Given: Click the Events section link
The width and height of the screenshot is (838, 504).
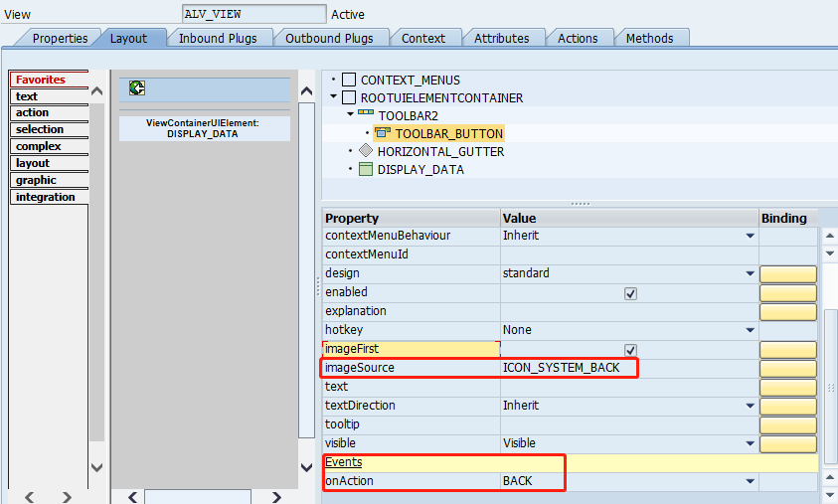Looking at the screenshot, I should 343,462.
